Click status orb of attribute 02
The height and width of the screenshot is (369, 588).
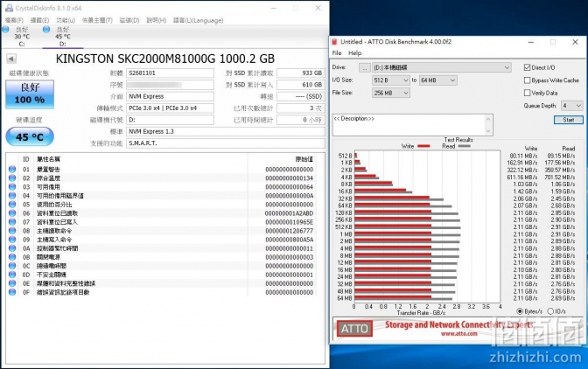click(x=12, y=178)
